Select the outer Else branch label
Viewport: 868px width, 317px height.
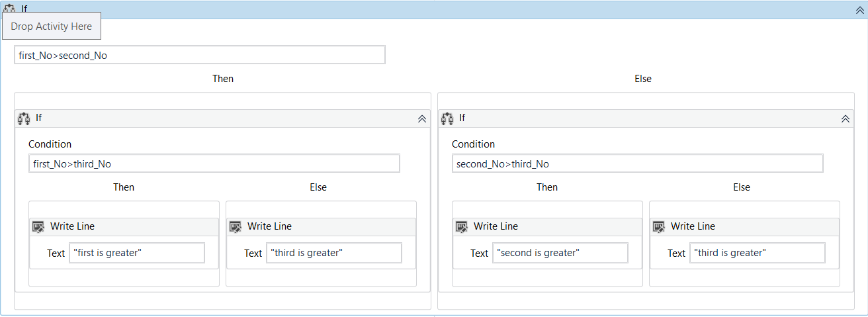click(x=643, y=79)
